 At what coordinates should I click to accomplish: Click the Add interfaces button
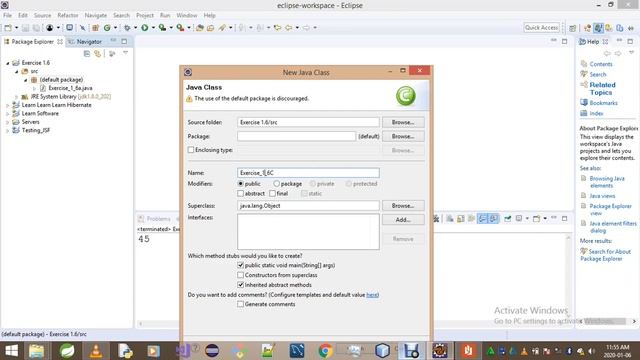coord(403,220)
